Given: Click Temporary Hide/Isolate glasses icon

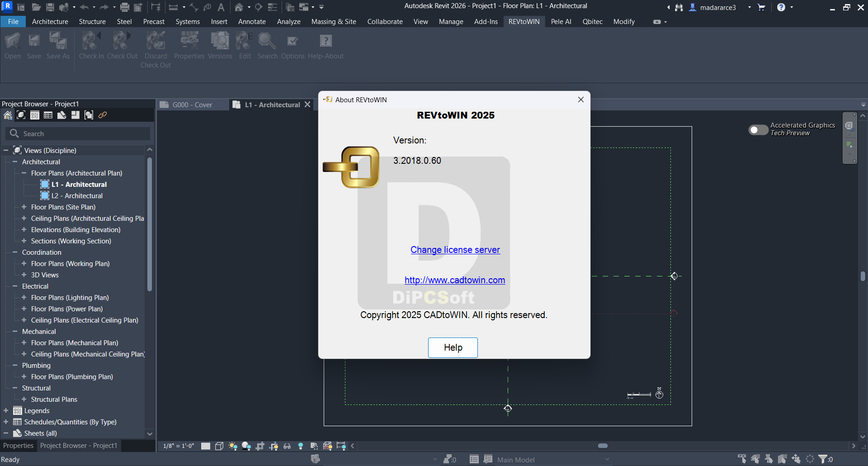Looking at the screenshot, I should tap(287, 446).
